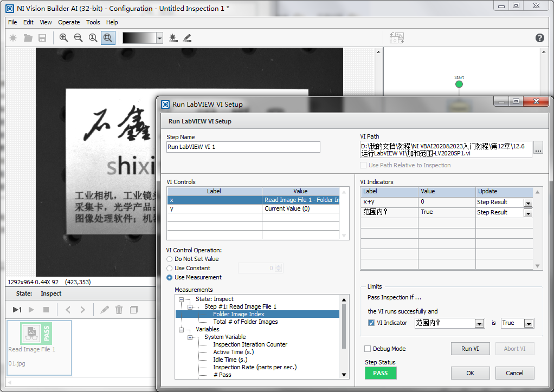Select the x control row
Screen dimensions: 554x392
pos(253,200)
